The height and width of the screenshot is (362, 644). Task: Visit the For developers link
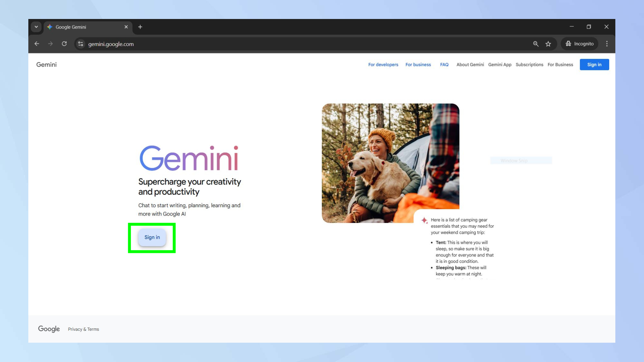[x=383, y=64]
